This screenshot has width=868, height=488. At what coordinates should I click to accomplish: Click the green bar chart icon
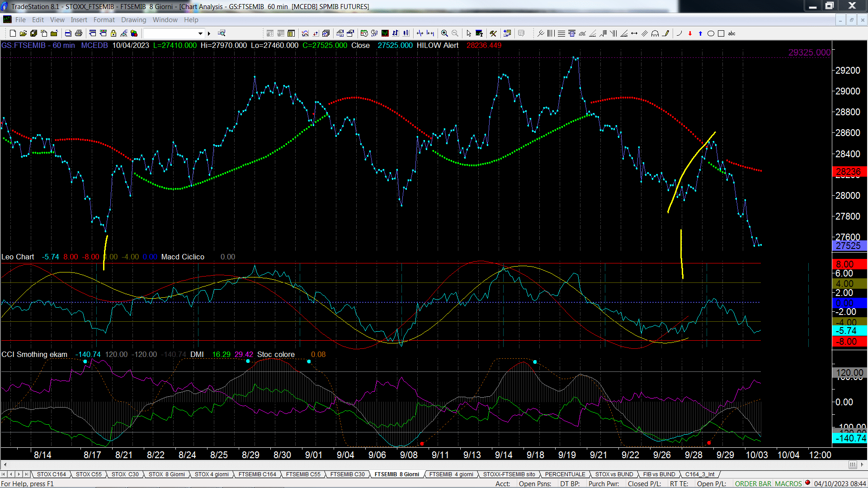pyautogui.click(x=385, y=33)
